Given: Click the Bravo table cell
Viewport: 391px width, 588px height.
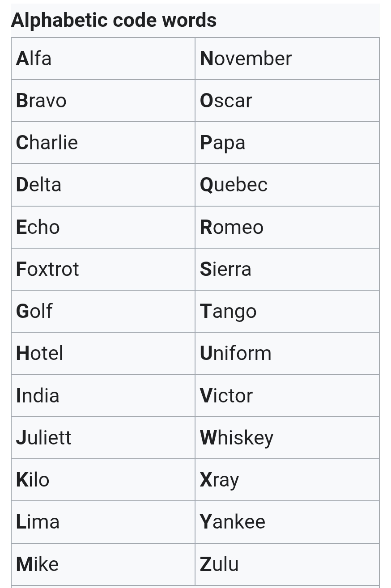Looking at the screenshot, I should point(41,101).
